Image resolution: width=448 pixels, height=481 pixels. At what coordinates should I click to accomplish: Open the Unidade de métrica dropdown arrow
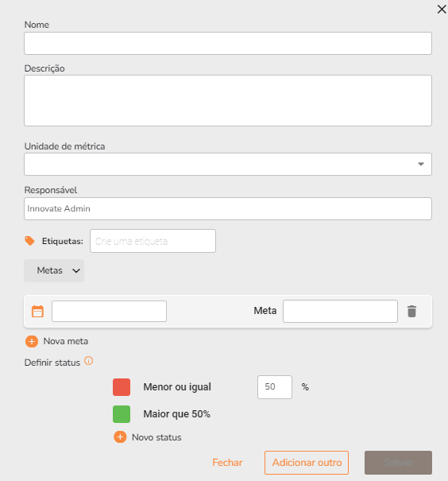pyautogui.click(x=421, y=164)
